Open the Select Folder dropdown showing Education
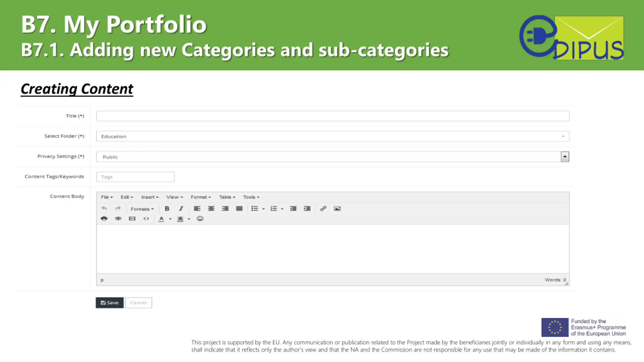 pyautogui.click(x=333, y=136)
